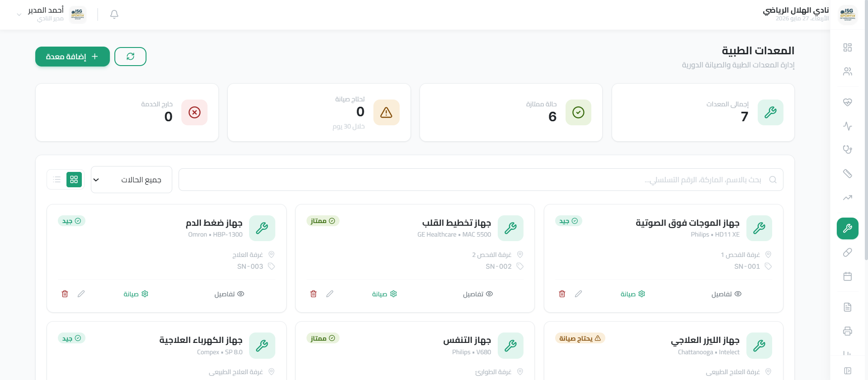
Task: Collapse the sidebar with the panel icon
Action: pos(848,371)
